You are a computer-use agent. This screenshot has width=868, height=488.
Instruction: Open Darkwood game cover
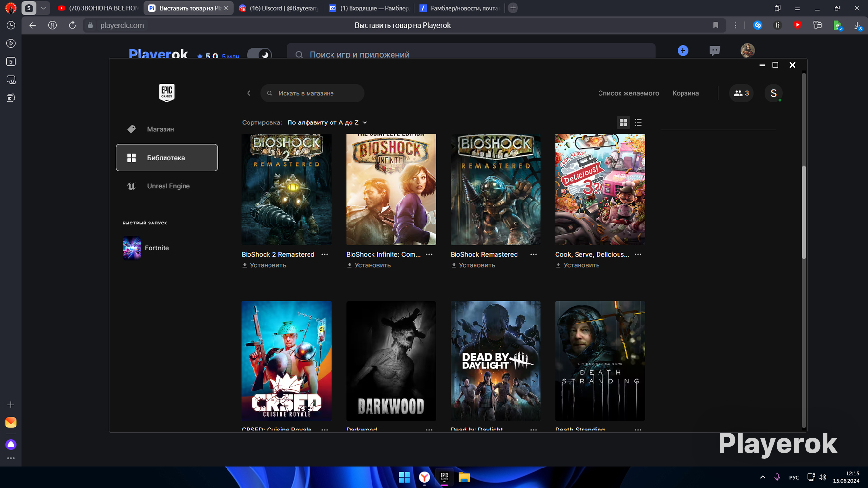[391, 361]
